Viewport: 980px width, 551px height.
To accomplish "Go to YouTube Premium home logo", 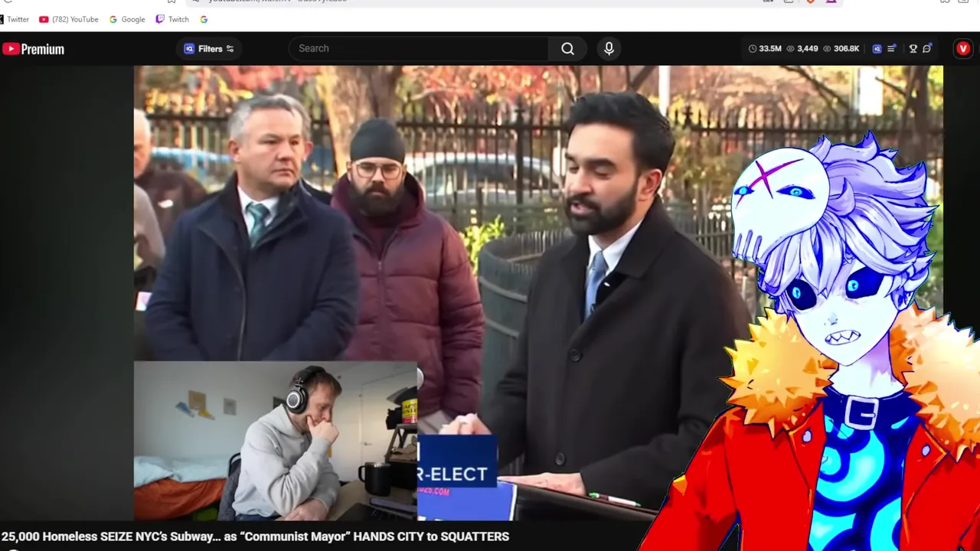I will (x=34, y=49).
